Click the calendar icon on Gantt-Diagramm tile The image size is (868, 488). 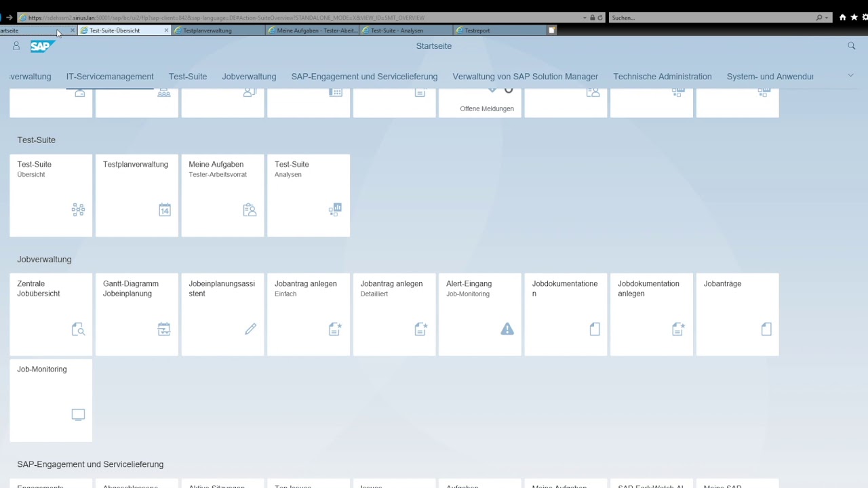click(x=164, y=329)
